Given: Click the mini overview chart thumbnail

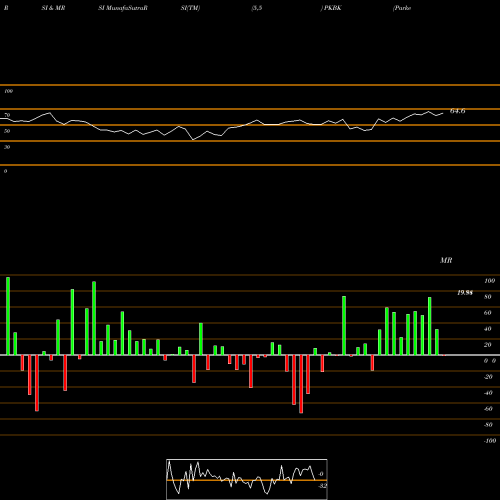Looking at the screenshot, I should pyautogui.click(x=247, y=479).
